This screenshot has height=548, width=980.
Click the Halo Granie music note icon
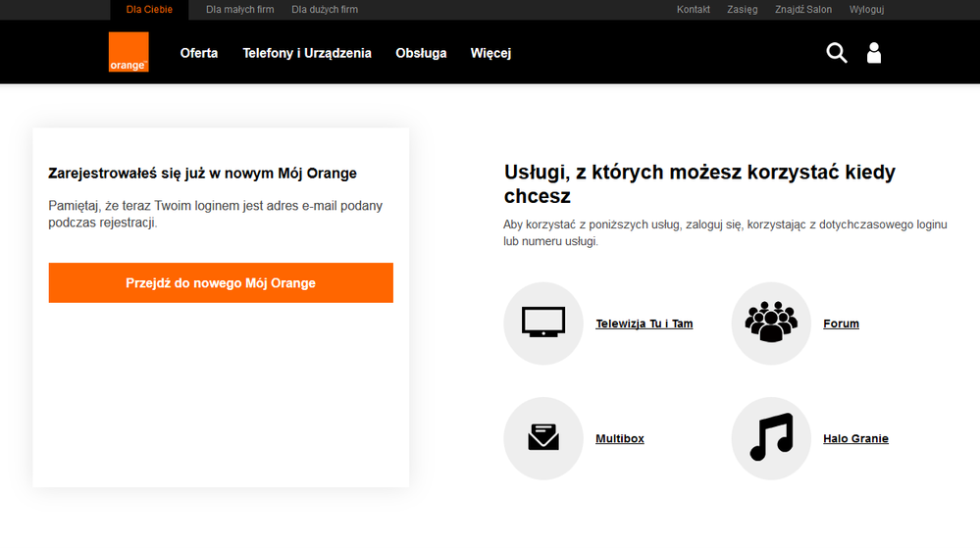tap(771, 438)
